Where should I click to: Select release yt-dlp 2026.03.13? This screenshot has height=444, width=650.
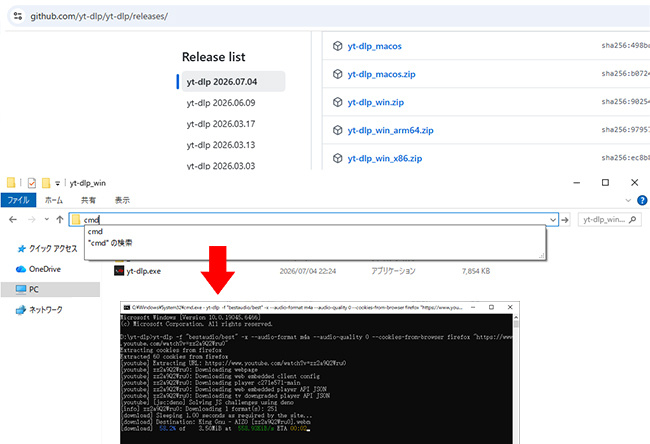[x=221, y=145]
